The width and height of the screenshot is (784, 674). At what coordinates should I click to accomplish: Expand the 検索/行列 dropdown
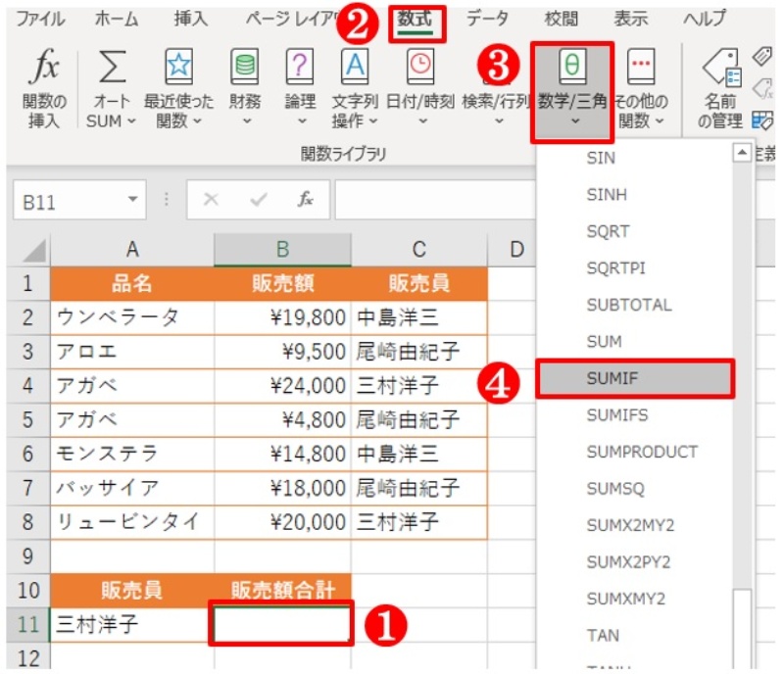pyautogui.click(x=497, y=120)
